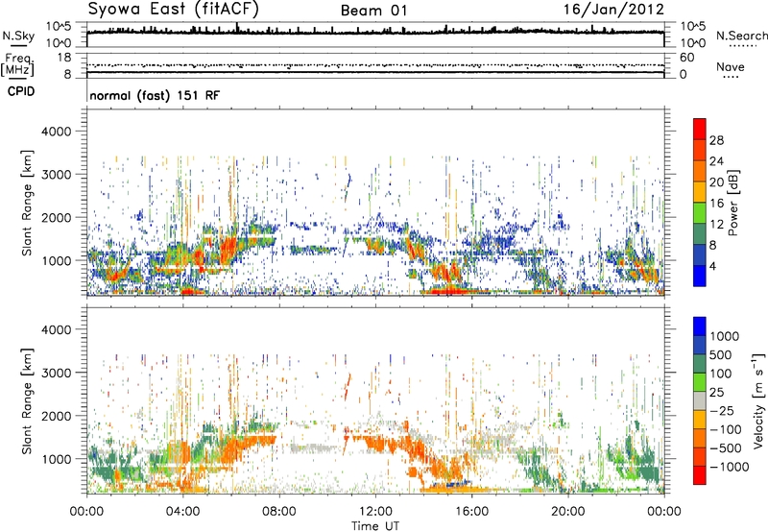Click the 'Time UT' axis title
Image resolution: width=768 pixels, height=532 pixels.
coord(375,526)
